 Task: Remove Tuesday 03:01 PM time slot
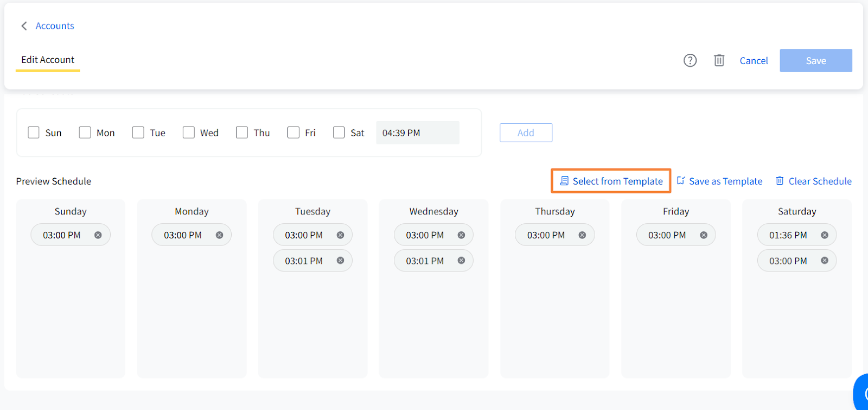click(x=340, y=261)
